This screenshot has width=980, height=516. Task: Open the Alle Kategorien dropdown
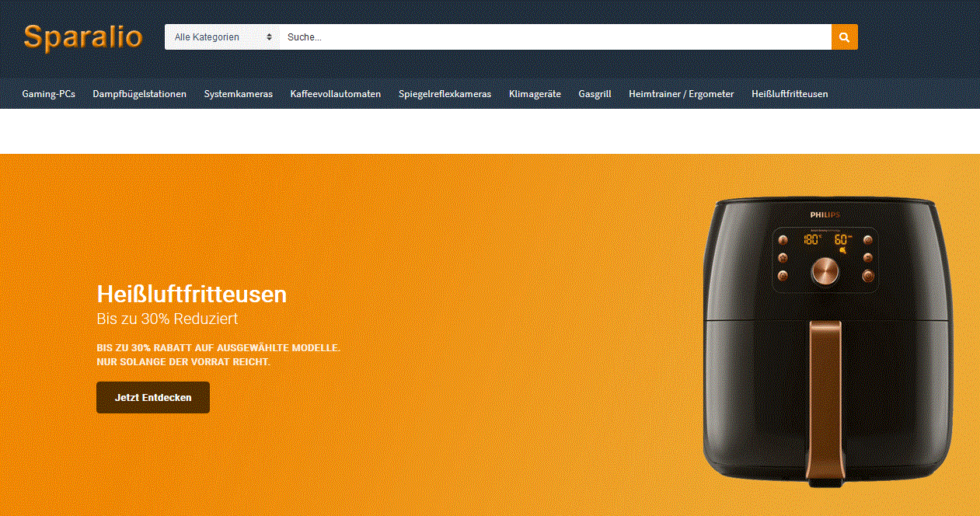pos(222,37)
